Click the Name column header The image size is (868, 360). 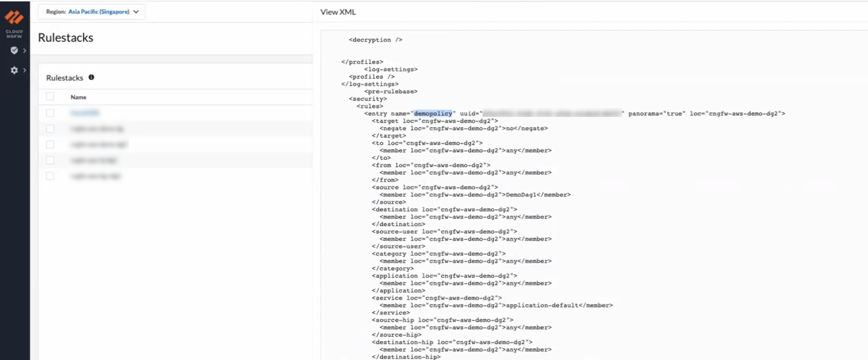pos(78,97)
